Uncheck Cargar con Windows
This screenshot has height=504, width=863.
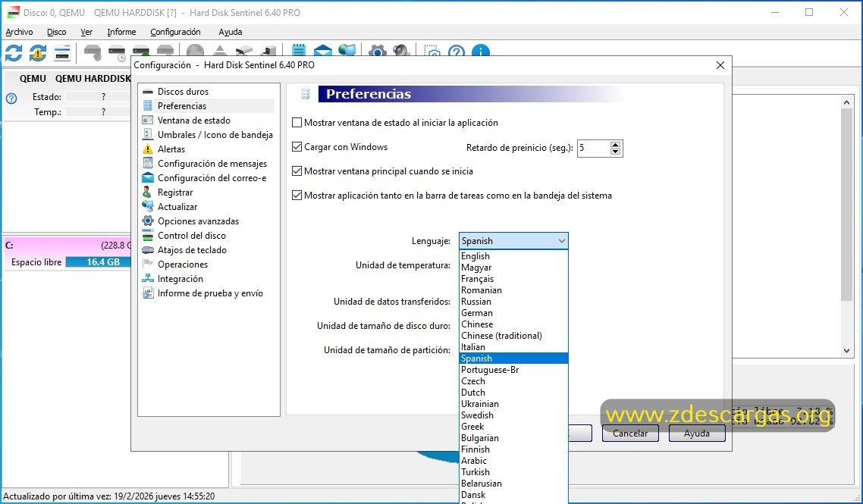tap(297, 147)
